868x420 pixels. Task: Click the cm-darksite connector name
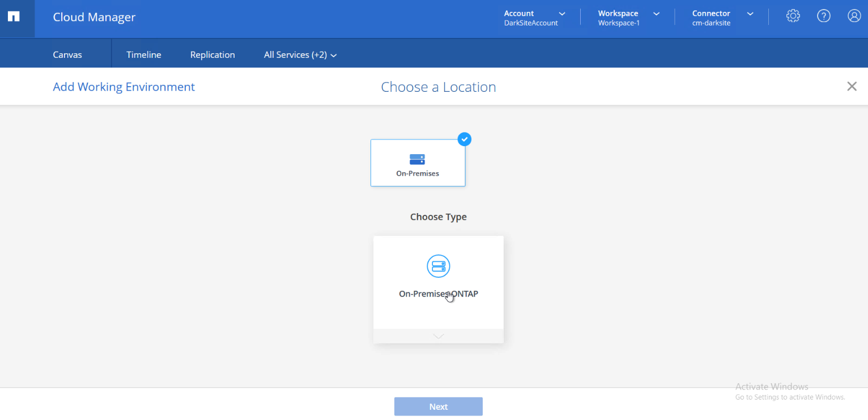click(711, 23)
